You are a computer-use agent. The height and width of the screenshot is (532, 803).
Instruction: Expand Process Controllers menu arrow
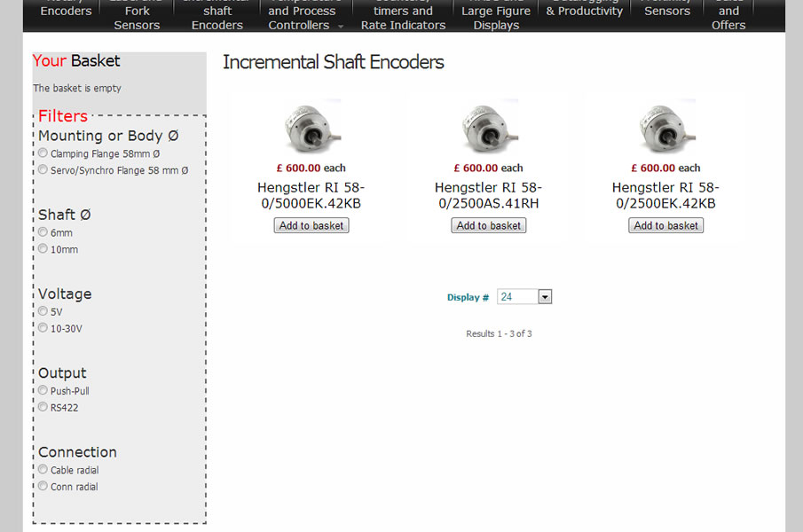click(x=341, y=26)
